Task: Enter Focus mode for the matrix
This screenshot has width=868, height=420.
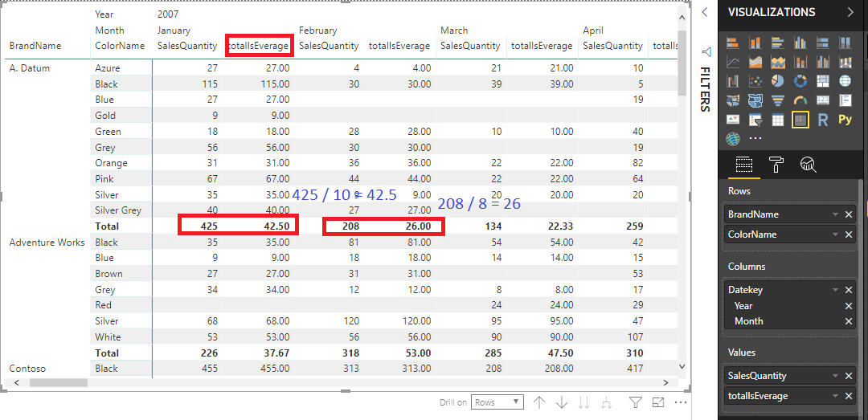Action: coord(658,402)
